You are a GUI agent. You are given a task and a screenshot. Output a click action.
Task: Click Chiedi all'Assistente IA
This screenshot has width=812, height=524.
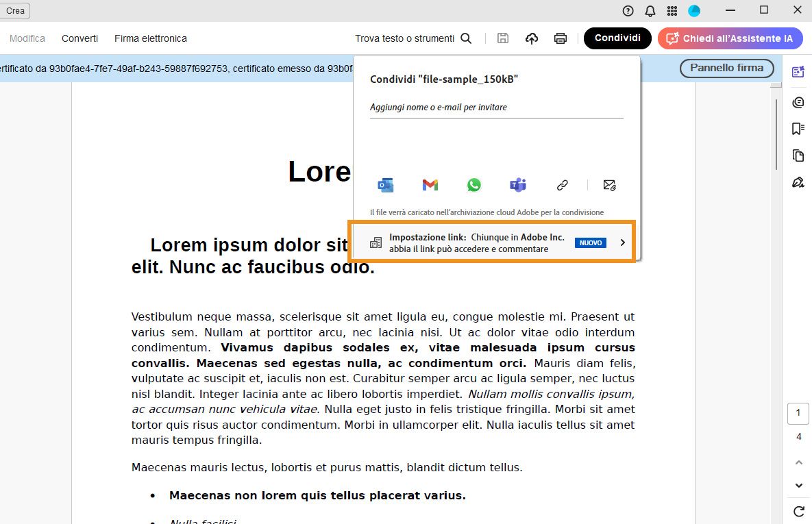point(730,38)
